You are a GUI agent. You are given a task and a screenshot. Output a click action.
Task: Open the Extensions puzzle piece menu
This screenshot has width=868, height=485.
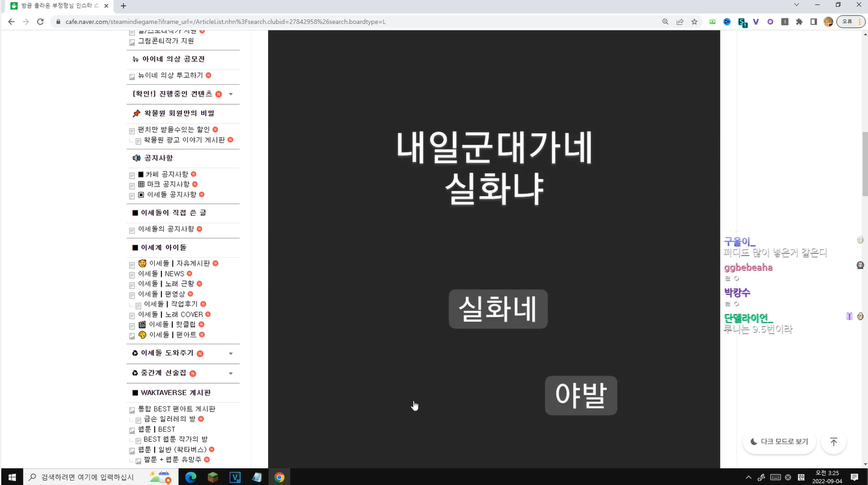[x=799, y=21]
